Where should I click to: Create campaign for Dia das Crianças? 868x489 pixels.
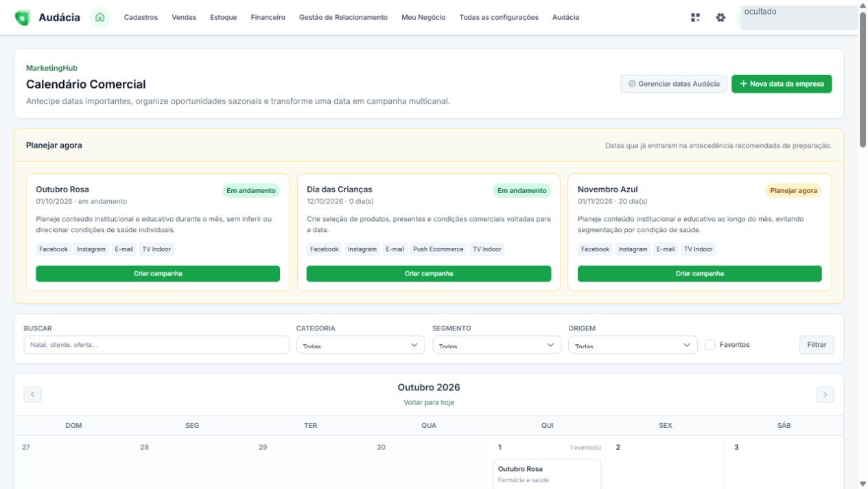(x=429, y=273)
